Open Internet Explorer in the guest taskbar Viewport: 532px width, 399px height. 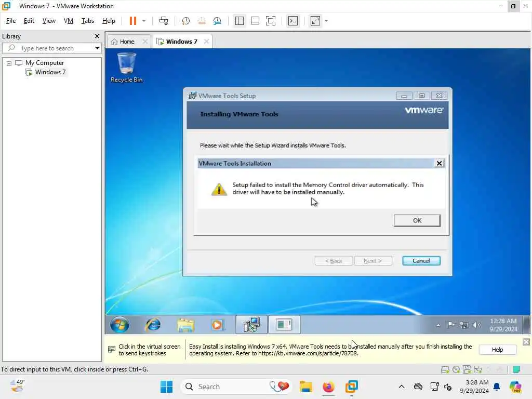pyautogui.click(x=153, y=325)
